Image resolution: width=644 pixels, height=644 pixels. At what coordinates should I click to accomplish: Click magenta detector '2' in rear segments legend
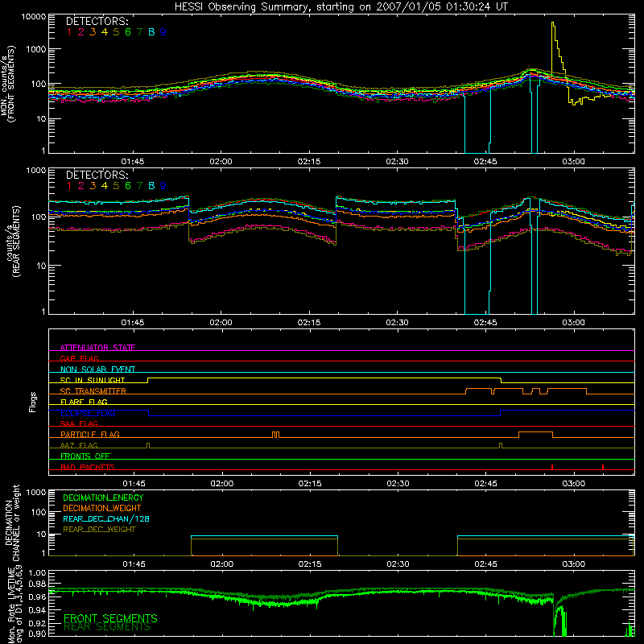pyautogui.click(x=81, y=186)
